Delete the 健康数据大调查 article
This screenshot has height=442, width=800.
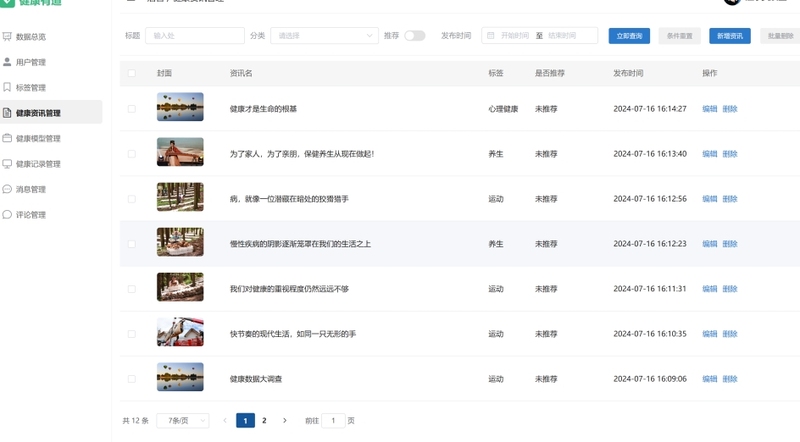(730, 379)
